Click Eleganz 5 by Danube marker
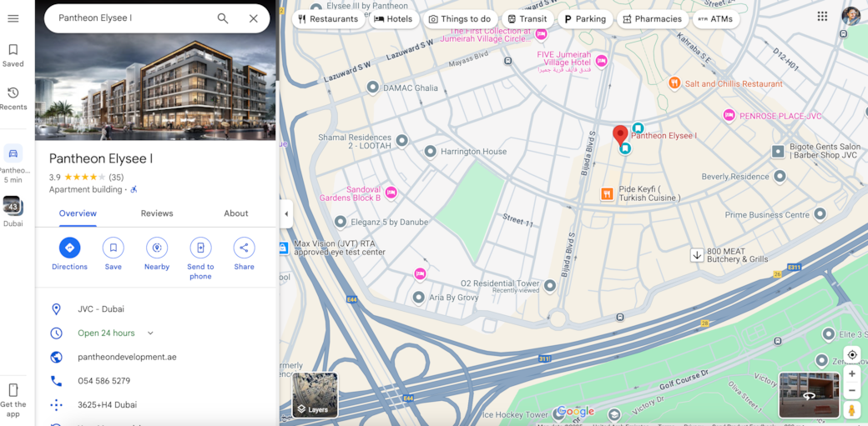The height and width of the screenshot is (426, 868). point(341,223)
